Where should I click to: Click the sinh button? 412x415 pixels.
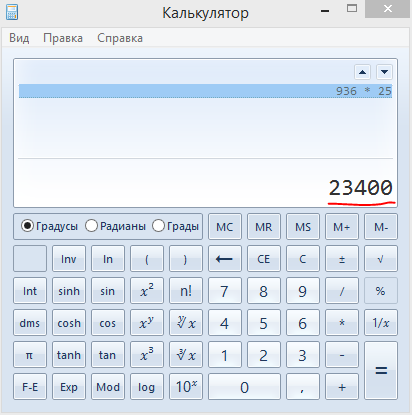pyautogui.click(x=69, y=291)
